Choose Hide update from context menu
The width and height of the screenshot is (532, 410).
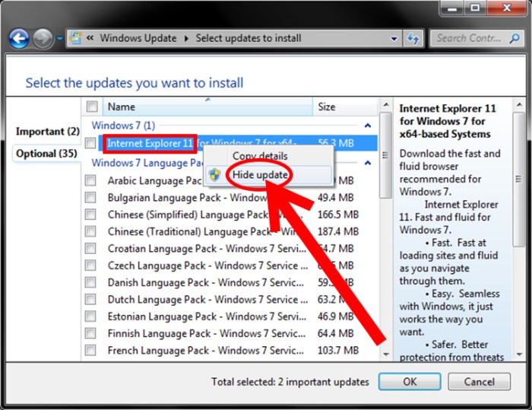[x=260, y=175]
